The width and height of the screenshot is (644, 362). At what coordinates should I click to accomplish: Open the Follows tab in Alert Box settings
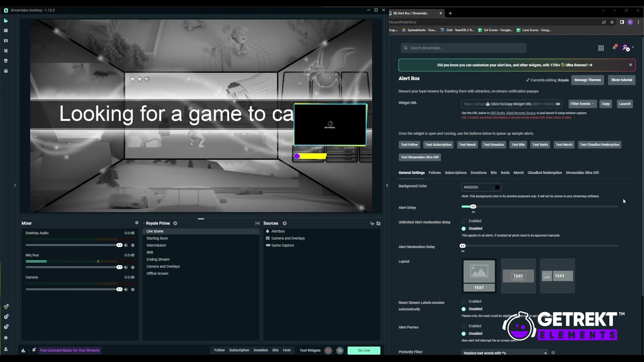click(434, 173)
